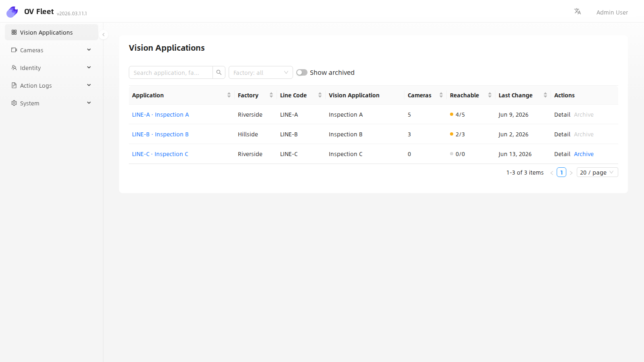Open the Factory: all dropdown
The height and width of the screenshot is (362, 644).
coord(261,72)
